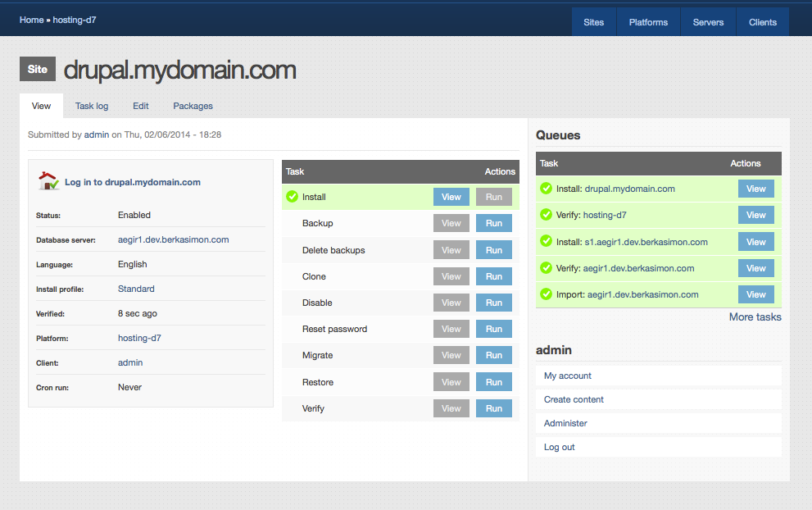View the Install task log
The image size is (812, 510).
tap(451, 197)
